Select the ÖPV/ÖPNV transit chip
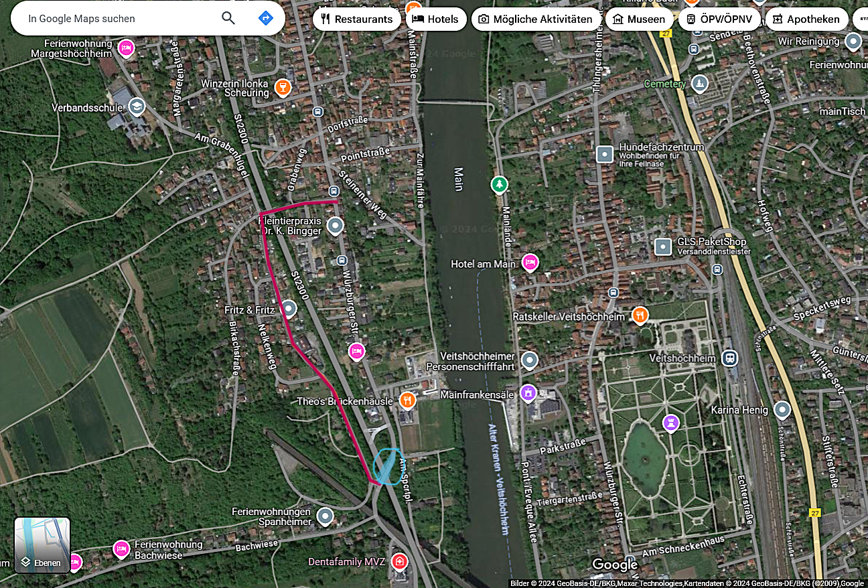Viewport: 868px width, 588px height. (719, 19)
